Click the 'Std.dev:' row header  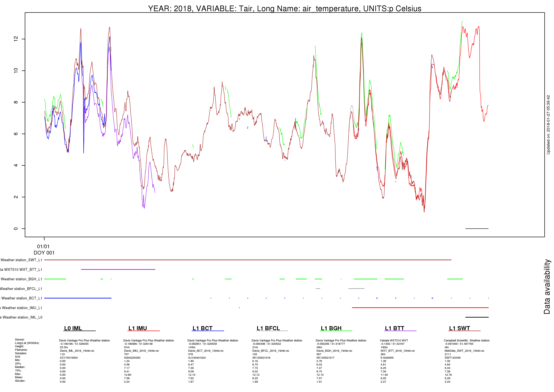[x=20, y=381]
